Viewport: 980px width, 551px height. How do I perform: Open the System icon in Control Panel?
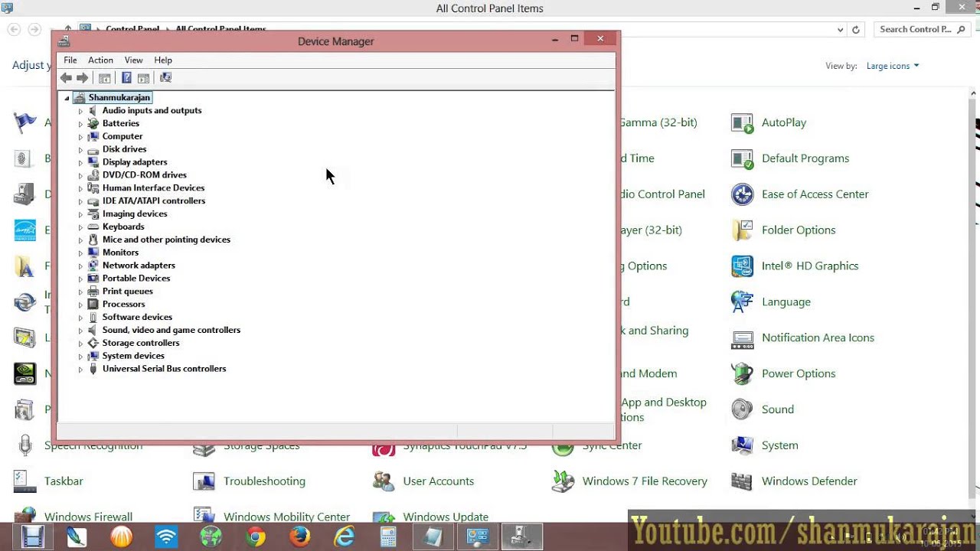742,445
